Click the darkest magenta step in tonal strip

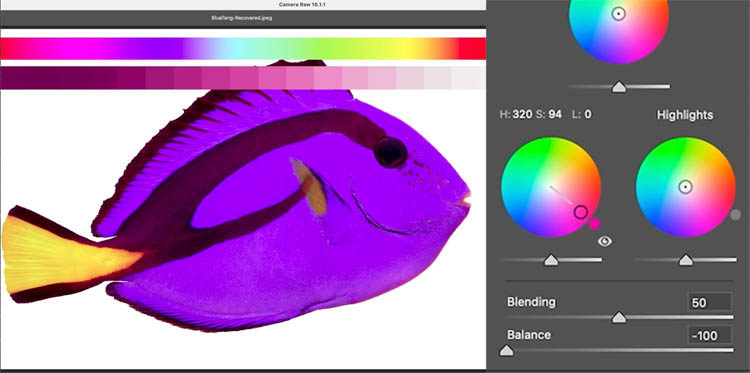click(14, 78)
